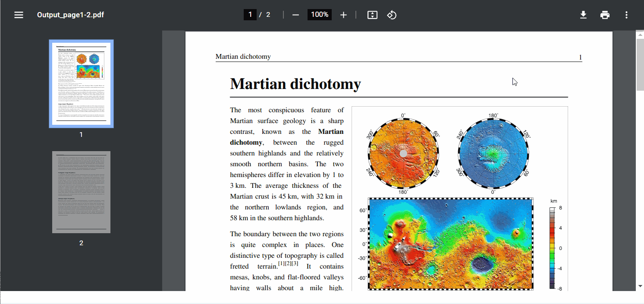Image resolution: width=644 pixels, height=304 pixels.
Task: Click the bold 'Martian dichotomy' text in paragraph
Action: pos(287,137)
